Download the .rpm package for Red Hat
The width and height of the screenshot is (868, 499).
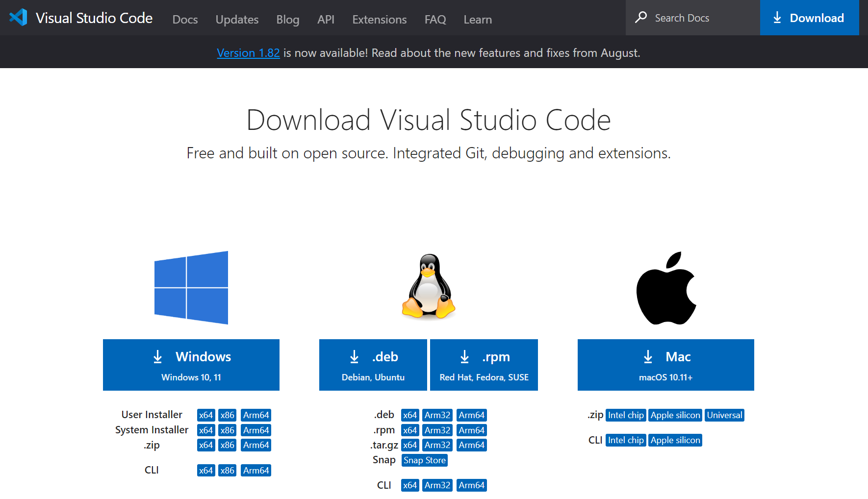[x=484, y=365]
